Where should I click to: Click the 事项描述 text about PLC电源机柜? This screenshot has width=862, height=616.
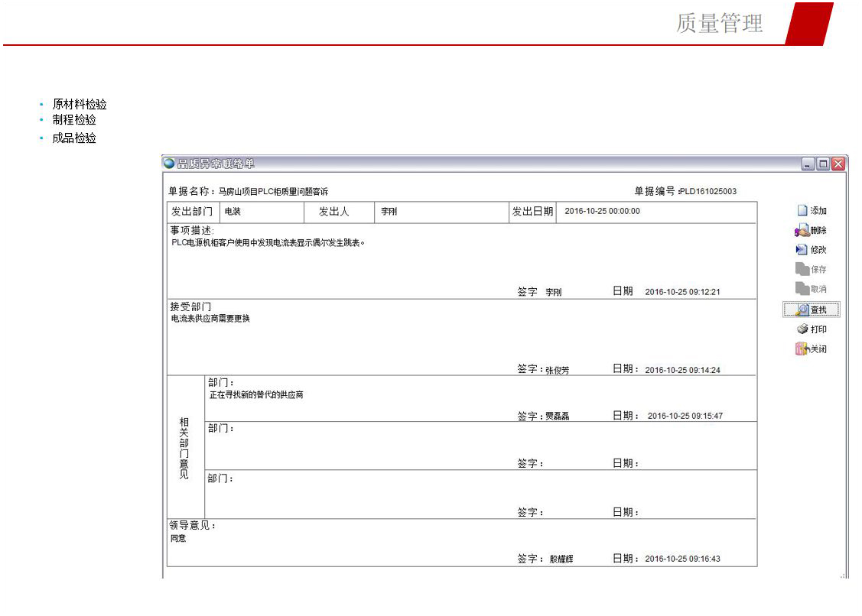268,243
